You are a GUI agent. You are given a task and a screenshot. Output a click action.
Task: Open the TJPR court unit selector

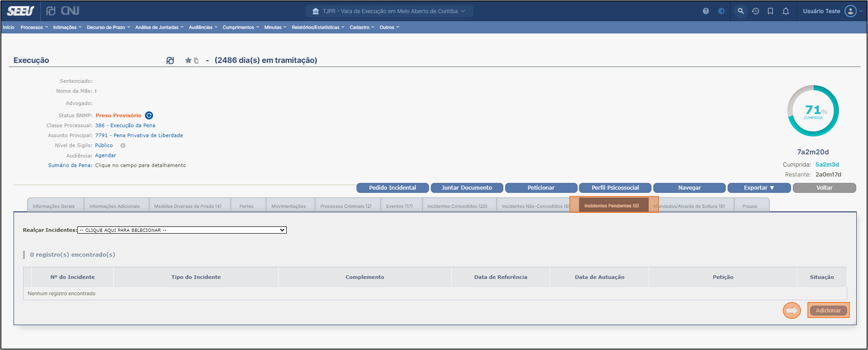click(389, 11)
